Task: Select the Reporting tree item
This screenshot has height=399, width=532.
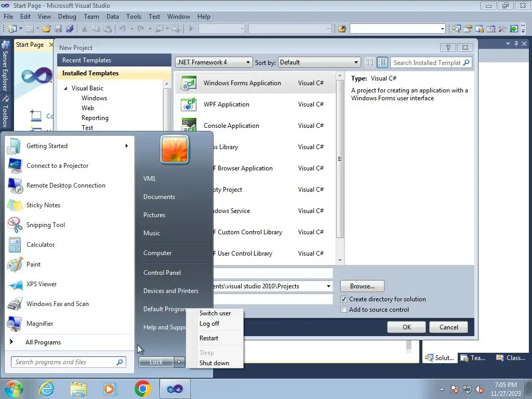Action: pos(95,118)
